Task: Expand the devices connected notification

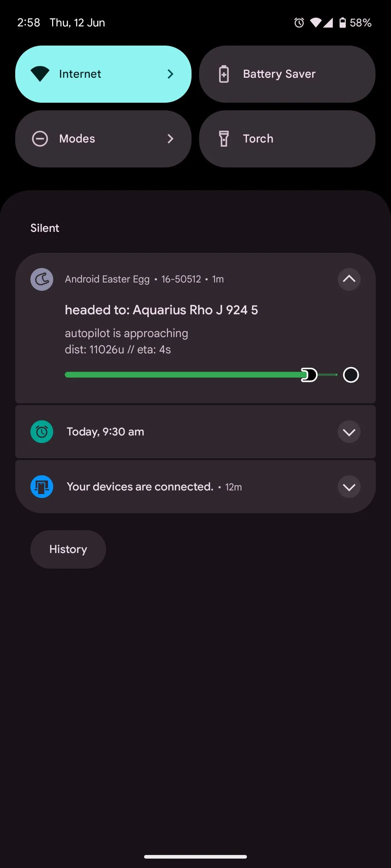Action: pyautogui.click(x=349, y=487)
